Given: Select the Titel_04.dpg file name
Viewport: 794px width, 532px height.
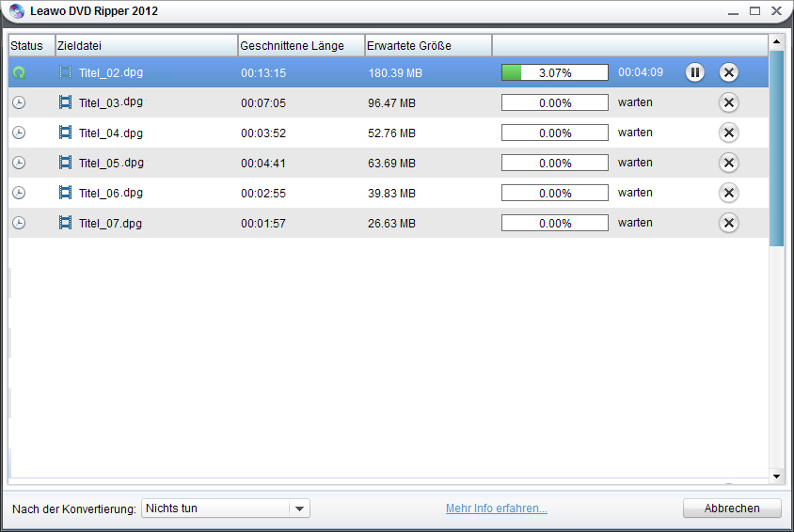Looking at the screenshot, I should tap(111, 133).
